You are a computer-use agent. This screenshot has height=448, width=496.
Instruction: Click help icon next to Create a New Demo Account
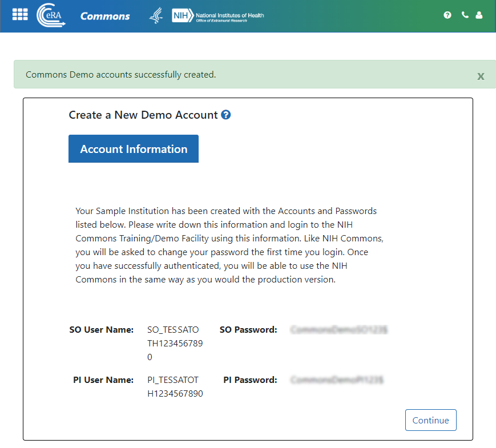point(226,115)
